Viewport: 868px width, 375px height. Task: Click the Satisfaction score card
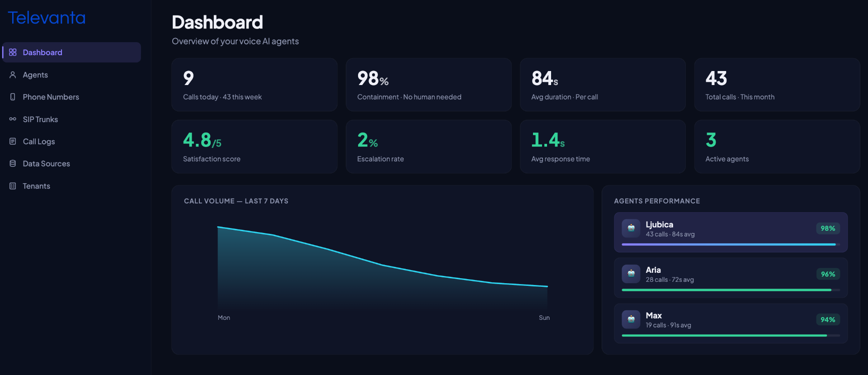(x=255, y=147)
